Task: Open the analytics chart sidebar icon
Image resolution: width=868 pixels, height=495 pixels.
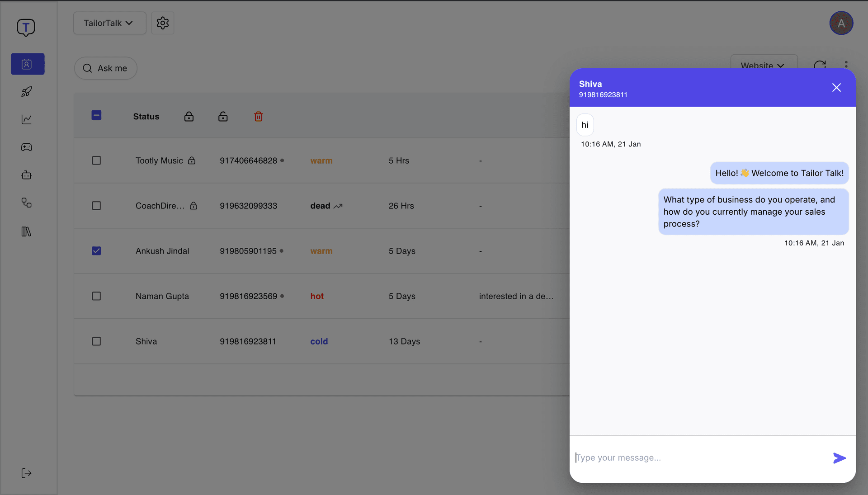Action: tap(27, 119)
